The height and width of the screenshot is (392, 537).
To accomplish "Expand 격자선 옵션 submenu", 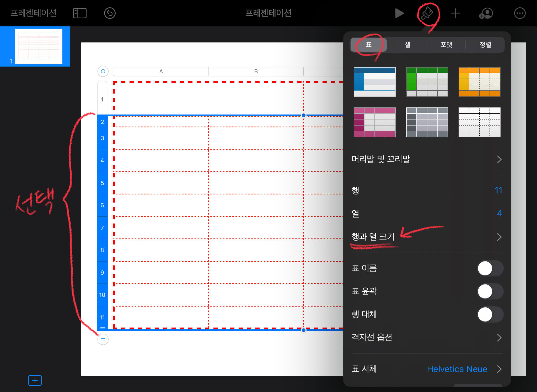I will (x=427, y=337).
